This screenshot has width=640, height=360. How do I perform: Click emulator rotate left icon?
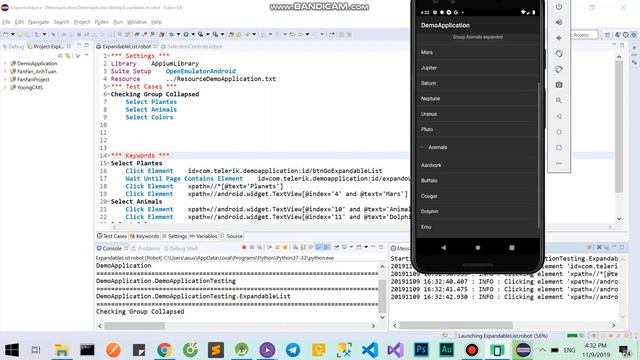tap(559, 53)
